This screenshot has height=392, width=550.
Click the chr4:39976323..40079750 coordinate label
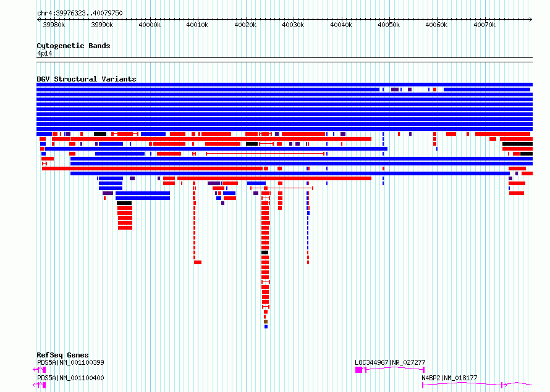(x=80, y=14)
